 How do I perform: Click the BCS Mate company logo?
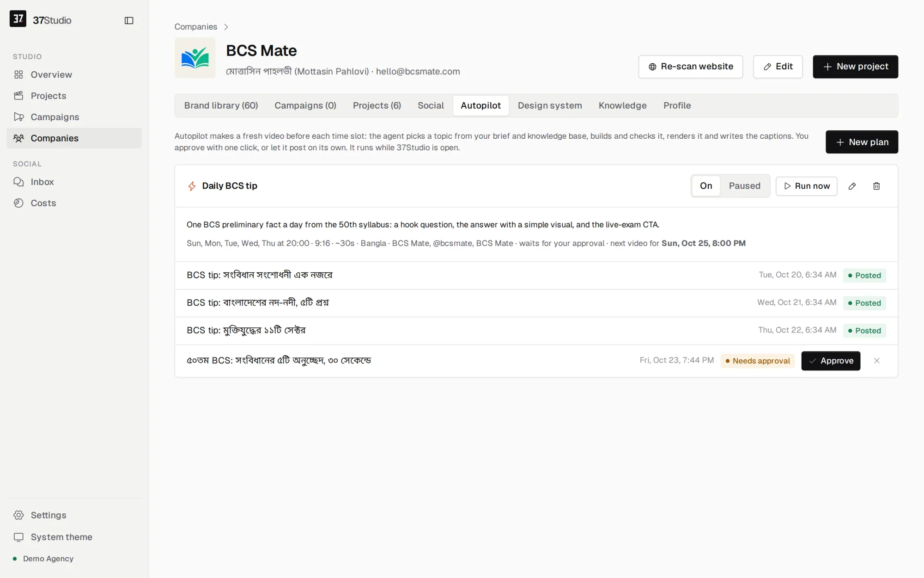pyautogui.click(x=195, y=58)
